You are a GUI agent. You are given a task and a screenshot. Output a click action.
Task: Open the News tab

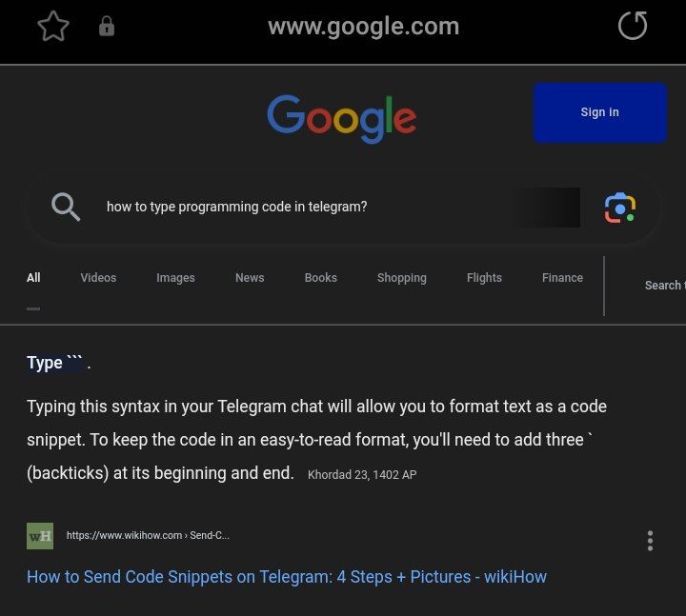[x=250, y=278]
